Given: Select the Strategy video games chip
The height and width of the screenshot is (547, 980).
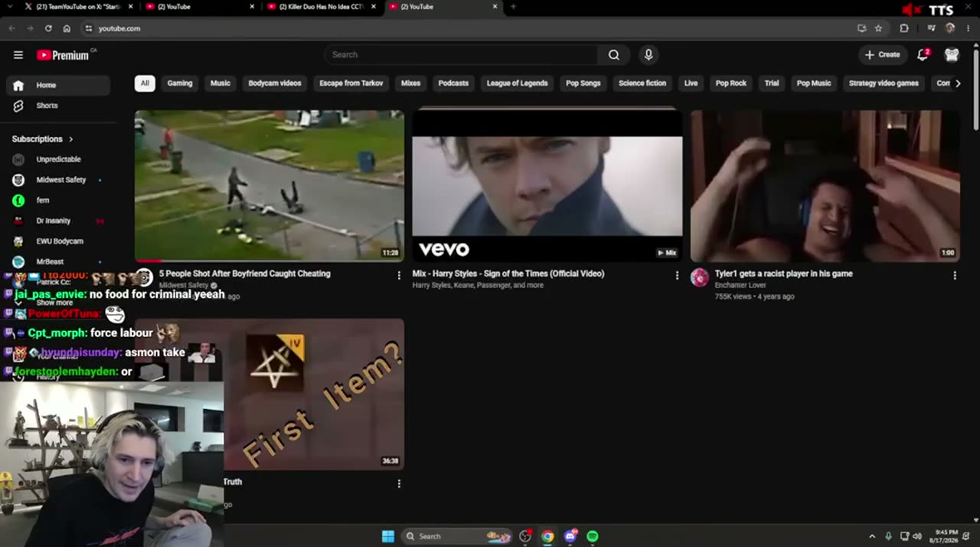Looking at the screenshot, I should 884,84.
